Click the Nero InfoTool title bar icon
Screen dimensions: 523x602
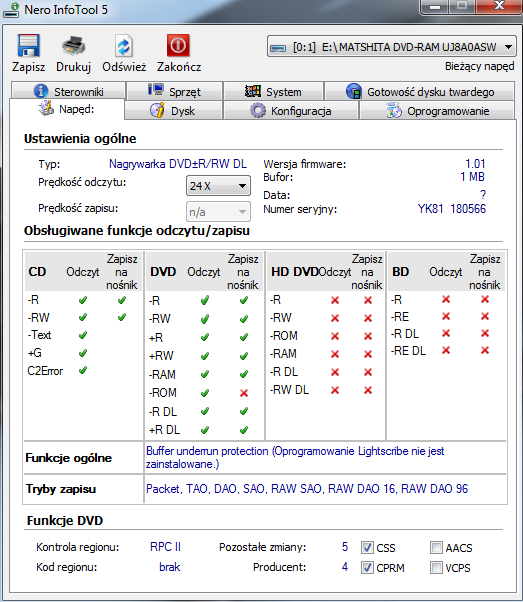pos(11,10)
